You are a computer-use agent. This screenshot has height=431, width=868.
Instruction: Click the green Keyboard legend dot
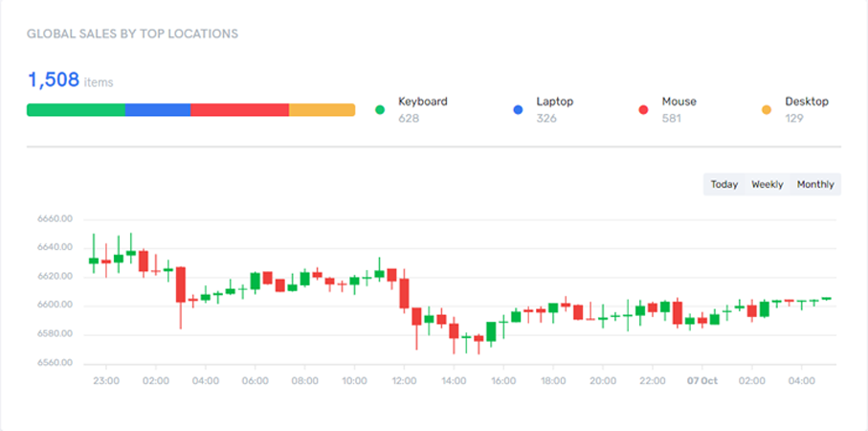pyautogui.click(x=380, y=110)
